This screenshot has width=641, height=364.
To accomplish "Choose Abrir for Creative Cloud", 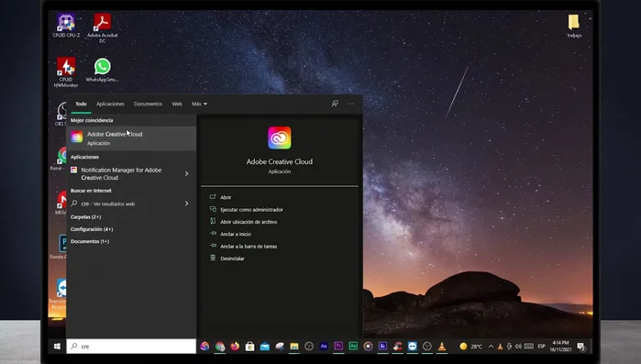I will point(226,197).
